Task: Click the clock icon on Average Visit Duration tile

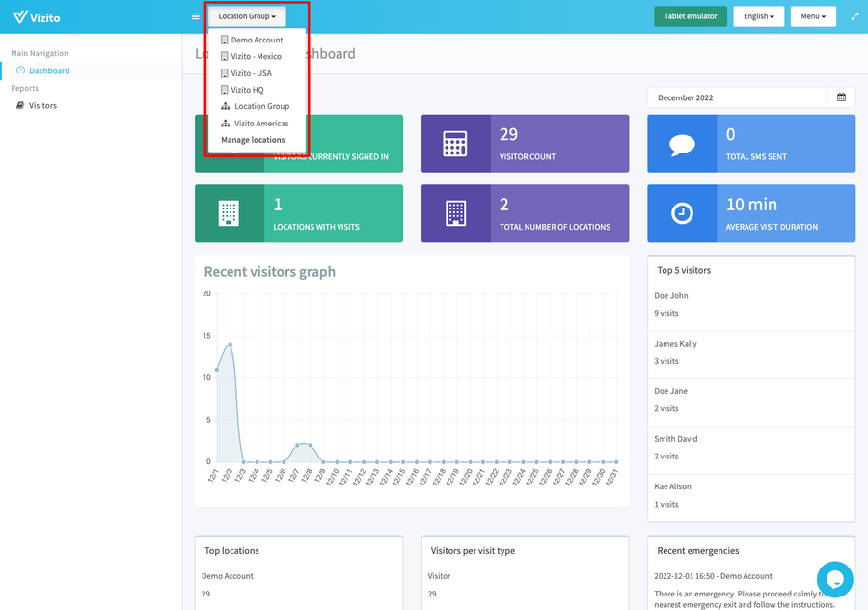Action: [x=682, y=213]
